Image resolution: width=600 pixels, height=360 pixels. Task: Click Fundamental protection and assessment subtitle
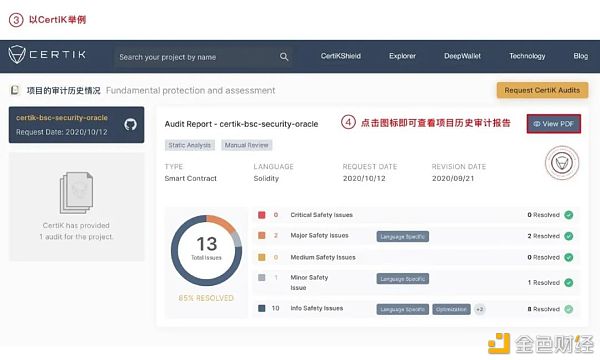(x=191, y=91)
